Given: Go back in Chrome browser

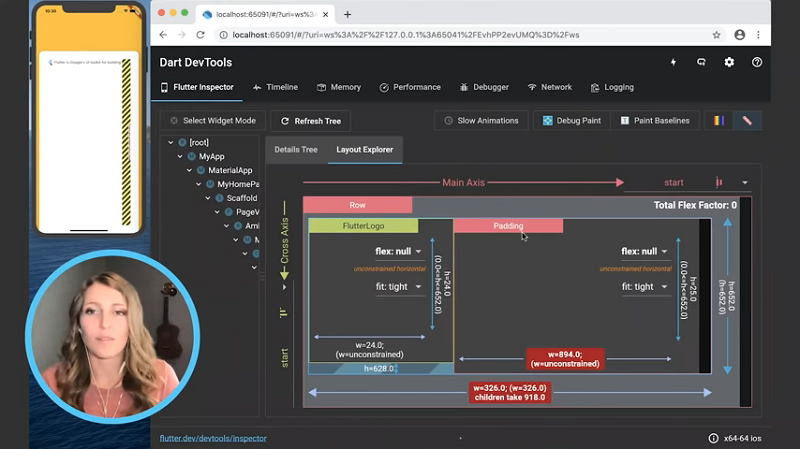Looking at the screenshot, I should (x=163, y=35).
